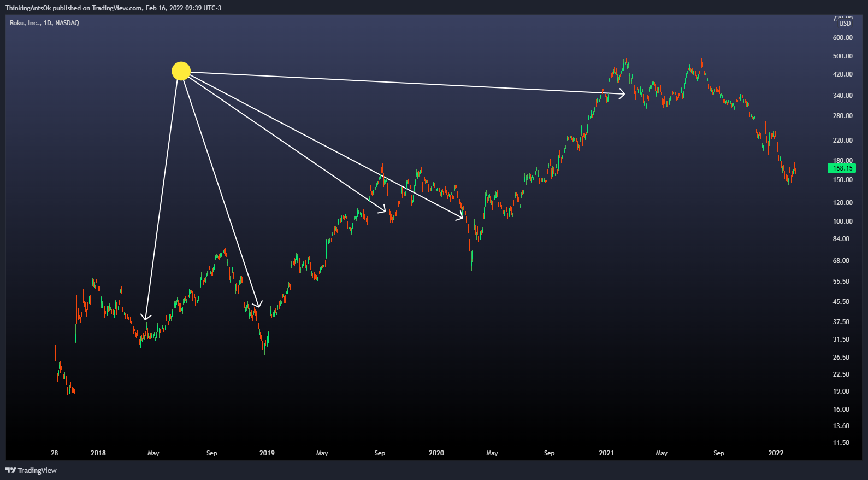Click the 120.00 price axis label
The image size is (868, 480).
(842, 203)
